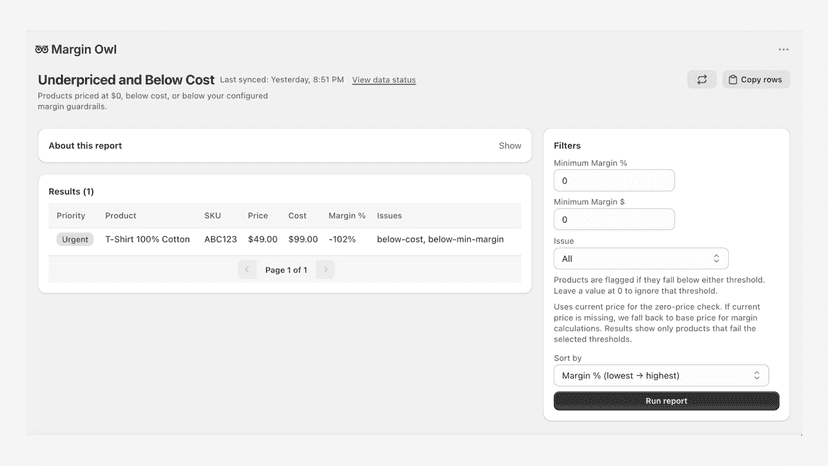
Task: Click the Margin % column header
Action: (347, 216)
